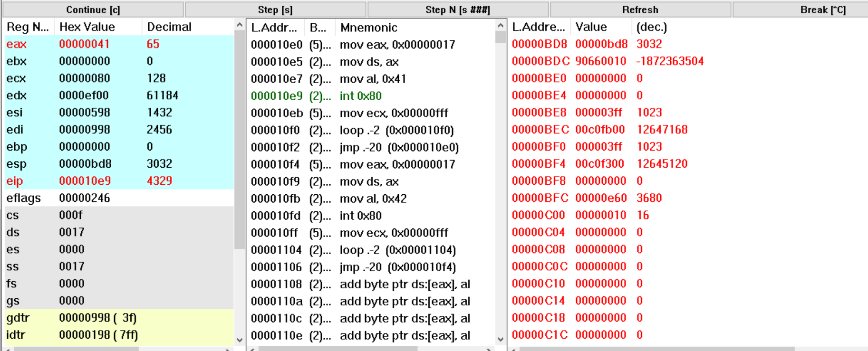Click the (dec.) column header in memory pane
This screenshot has height=351, width=868.
pos(652,27)
